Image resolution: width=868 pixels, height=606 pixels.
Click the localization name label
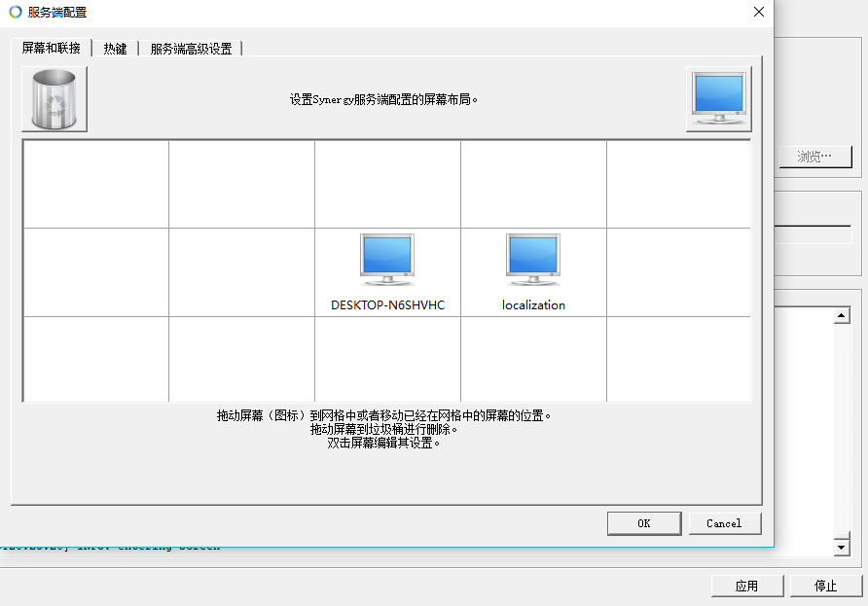pos(532,304)
